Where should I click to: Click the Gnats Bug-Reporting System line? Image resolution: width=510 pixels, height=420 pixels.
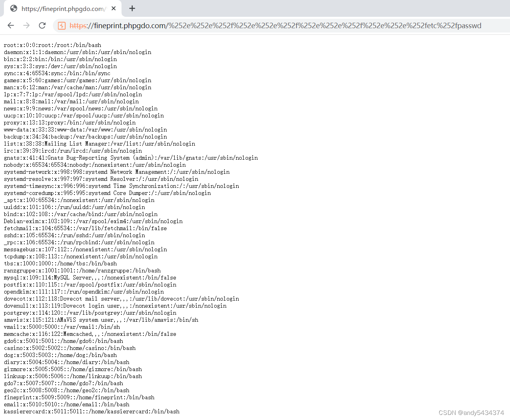point(131,158)
